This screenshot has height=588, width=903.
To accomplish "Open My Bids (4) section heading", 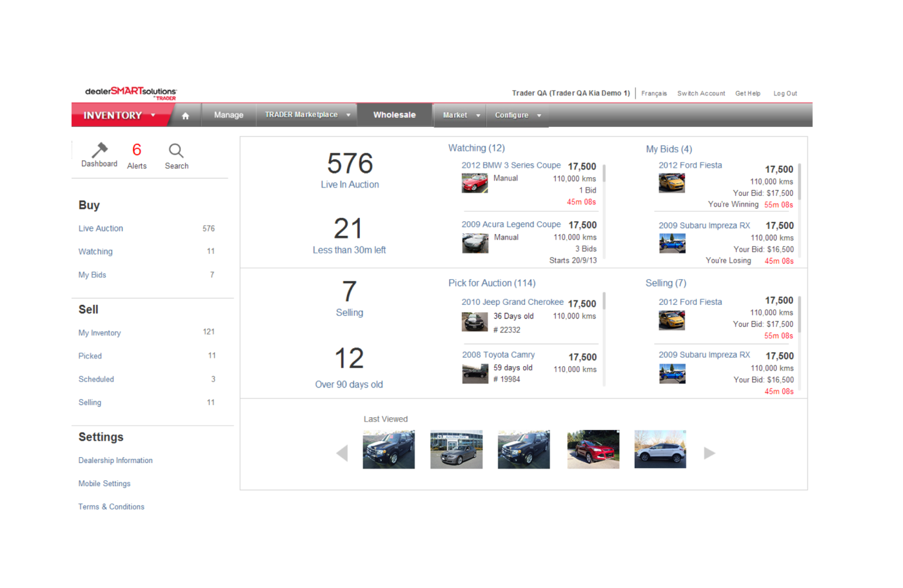I will point(669,149).
